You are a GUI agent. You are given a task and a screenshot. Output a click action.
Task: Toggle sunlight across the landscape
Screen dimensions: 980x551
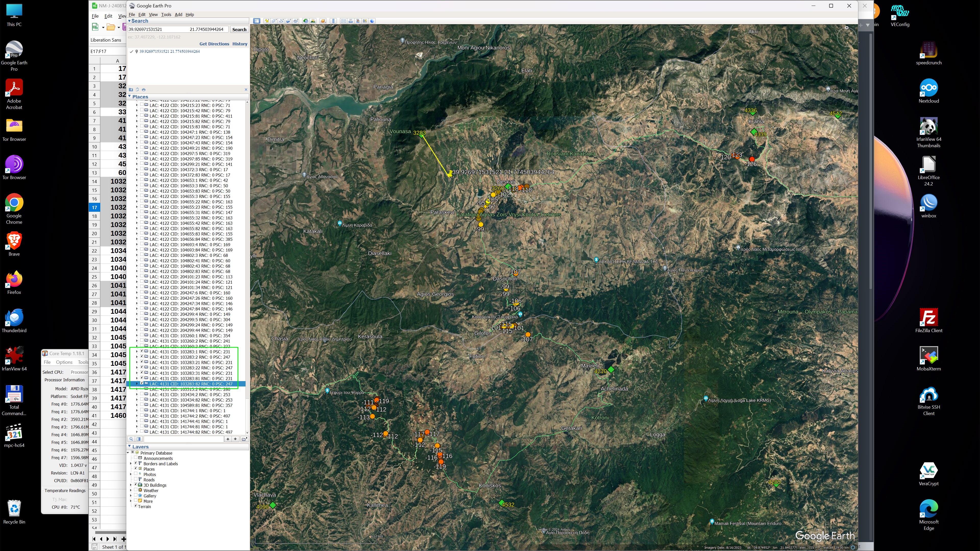click(x=313, y=21)
